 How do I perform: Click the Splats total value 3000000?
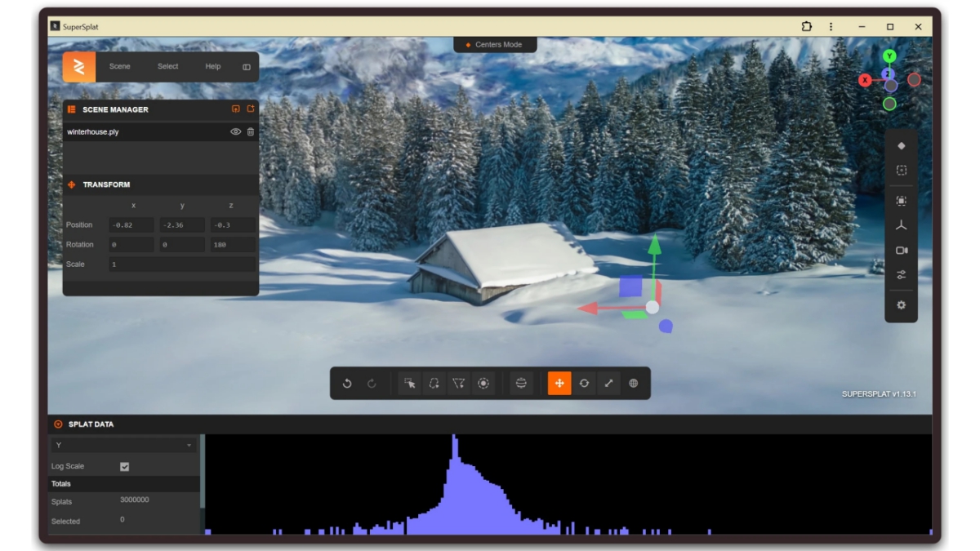point(135,500)
